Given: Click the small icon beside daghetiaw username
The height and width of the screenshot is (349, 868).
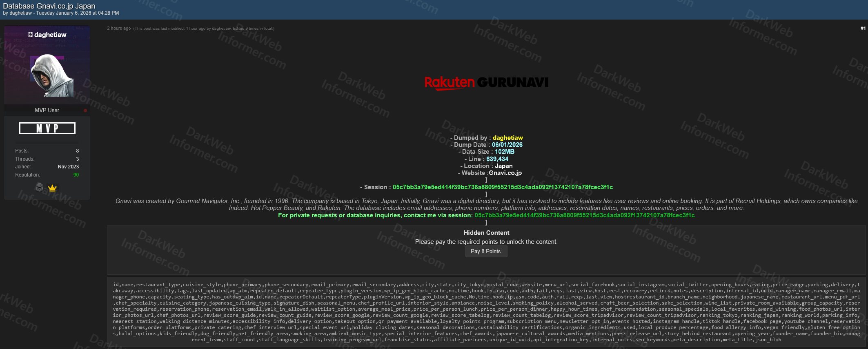Looking at the screenshot, I should click(x=30, y=35).
